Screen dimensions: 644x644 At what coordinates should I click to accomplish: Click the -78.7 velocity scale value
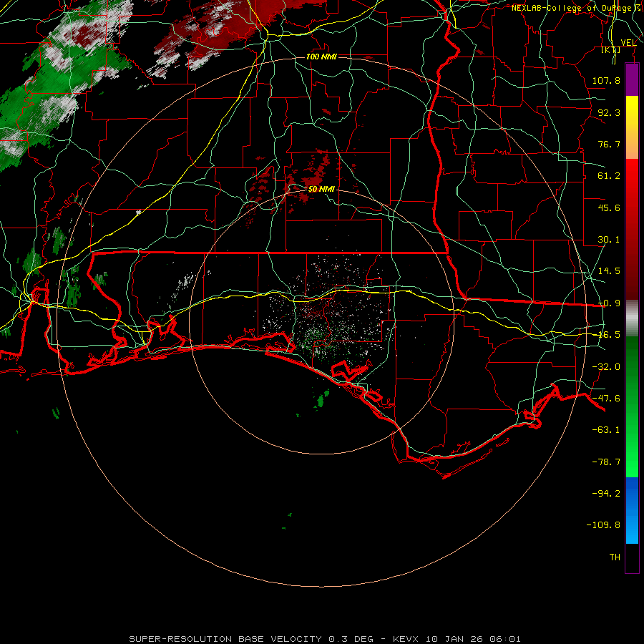606,462
